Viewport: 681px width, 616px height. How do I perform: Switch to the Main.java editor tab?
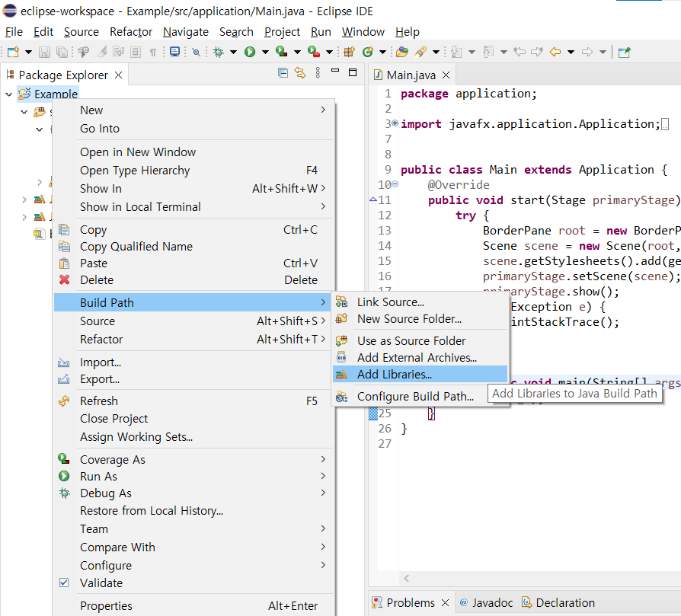pos(411,75)
